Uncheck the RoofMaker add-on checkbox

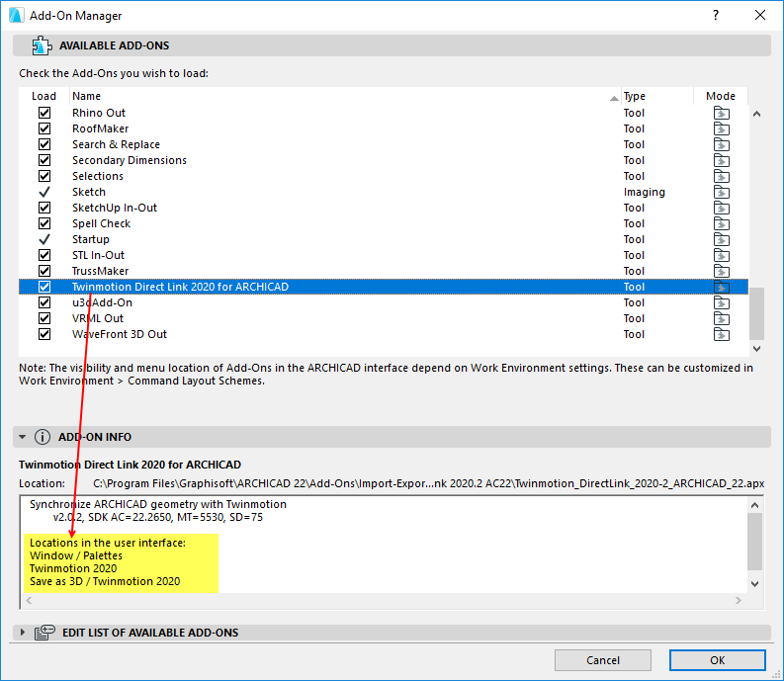point(44,128)
